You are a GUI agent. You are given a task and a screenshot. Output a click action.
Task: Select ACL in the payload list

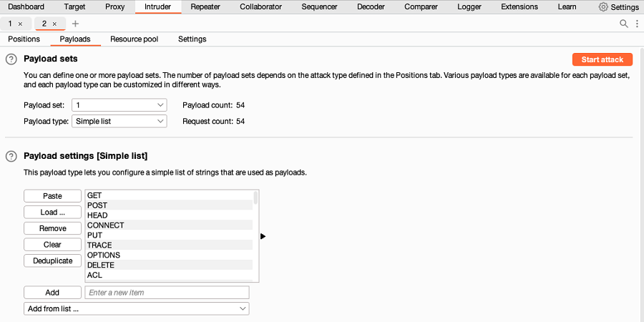(x=169, y=275)
